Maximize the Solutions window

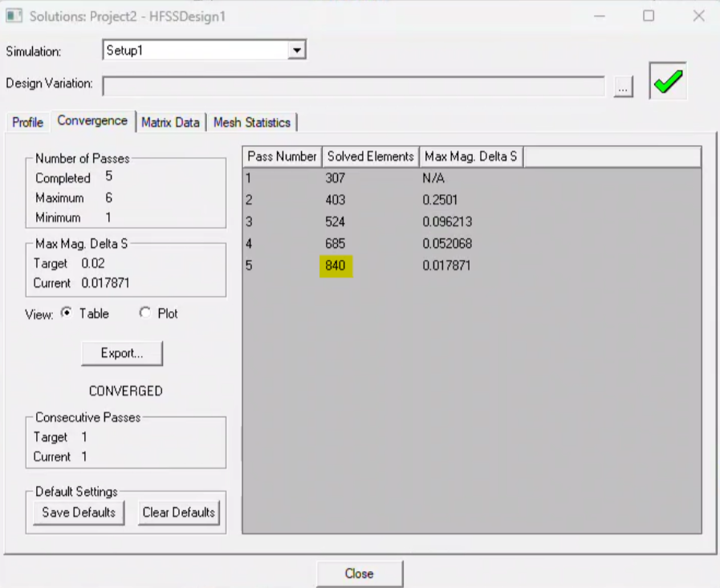[x=649, y=16]
